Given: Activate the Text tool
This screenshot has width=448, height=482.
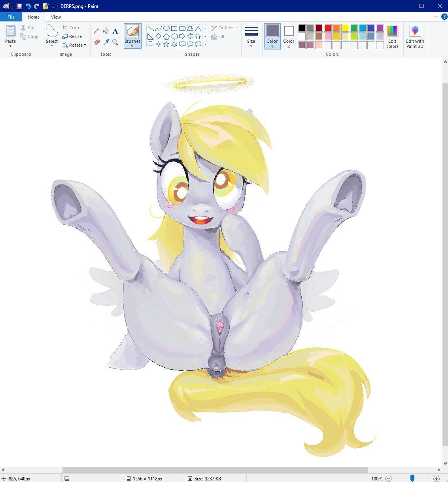Looking at the screenshot, I should (x=115, y=31).
